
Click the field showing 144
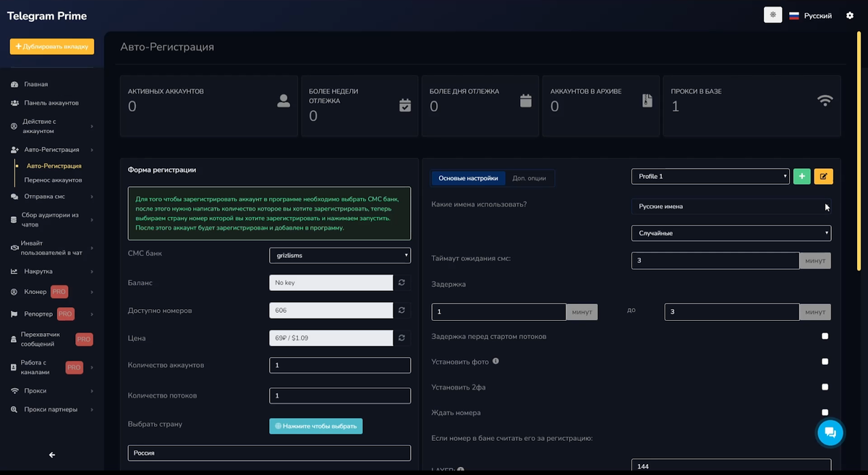pyautogui.click(x=731, y=466)
